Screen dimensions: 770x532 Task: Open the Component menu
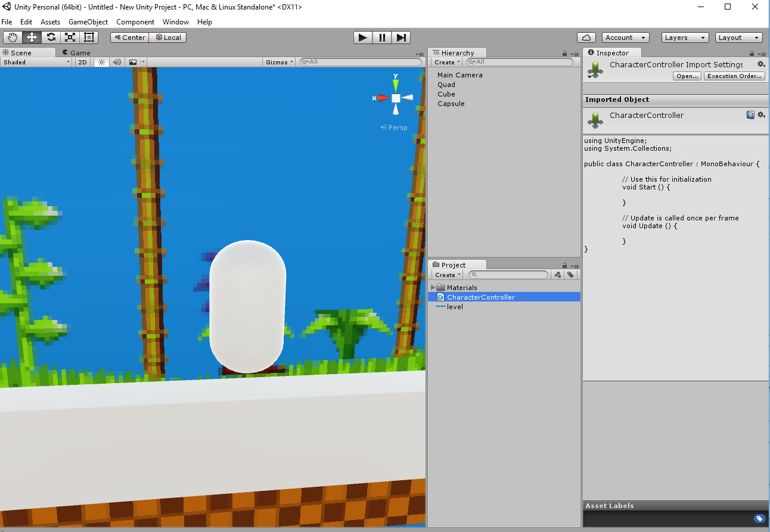click(x=135, y=22)
